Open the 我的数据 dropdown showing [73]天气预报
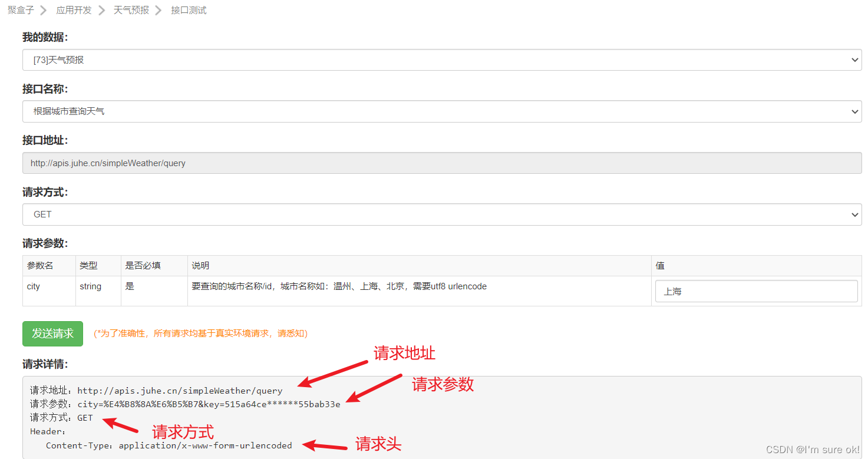868x459 pixels. coord(442,60)
